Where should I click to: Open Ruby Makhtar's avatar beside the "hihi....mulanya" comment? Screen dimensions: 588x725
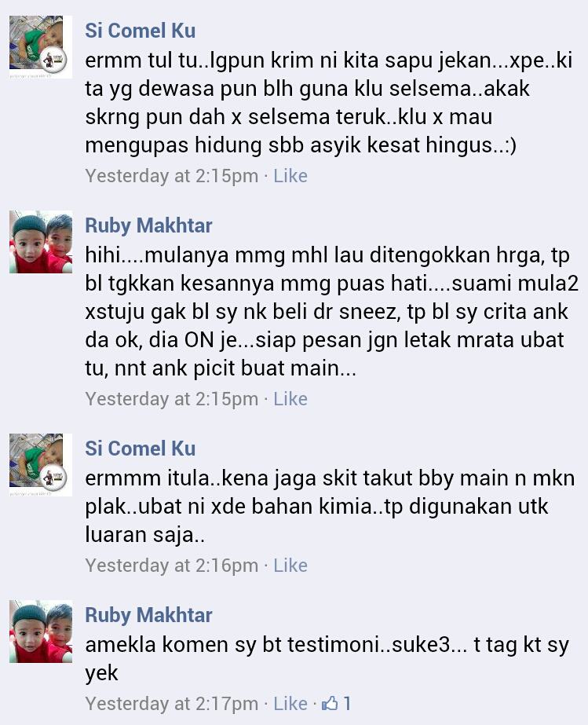coord(41,242)
